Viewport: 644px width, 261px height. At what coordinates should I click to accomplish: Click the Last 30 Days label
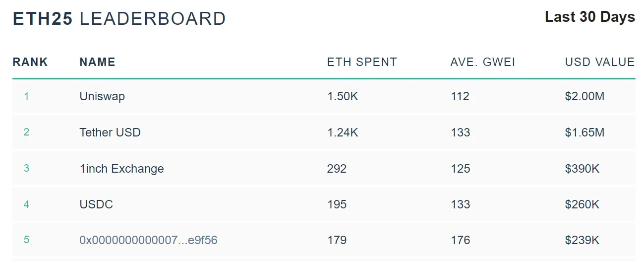(589, 17)
